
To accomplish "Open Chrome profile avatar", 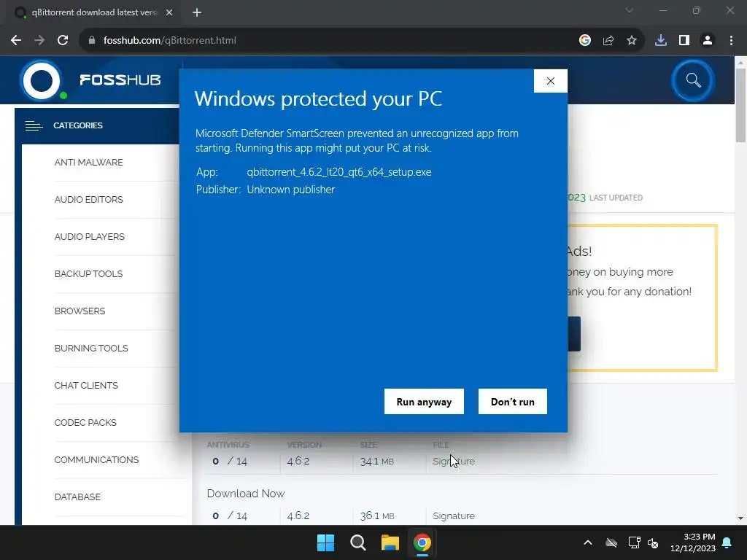I will point(708,41).
